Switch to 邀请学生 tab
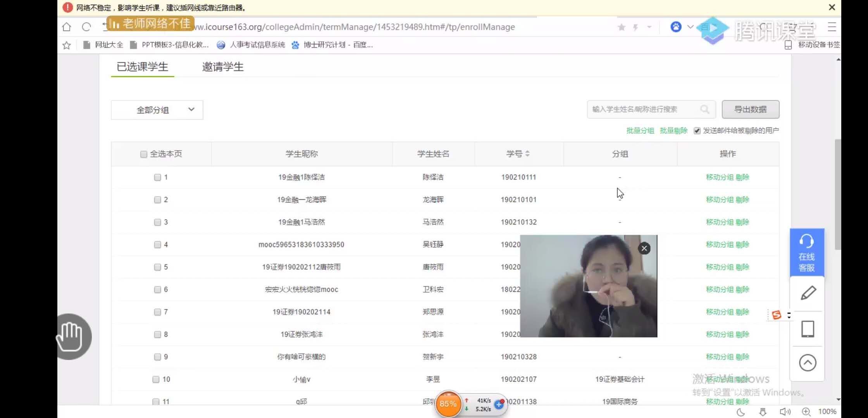The width and height of the screenshot is (868, 418). coord(222,67)
